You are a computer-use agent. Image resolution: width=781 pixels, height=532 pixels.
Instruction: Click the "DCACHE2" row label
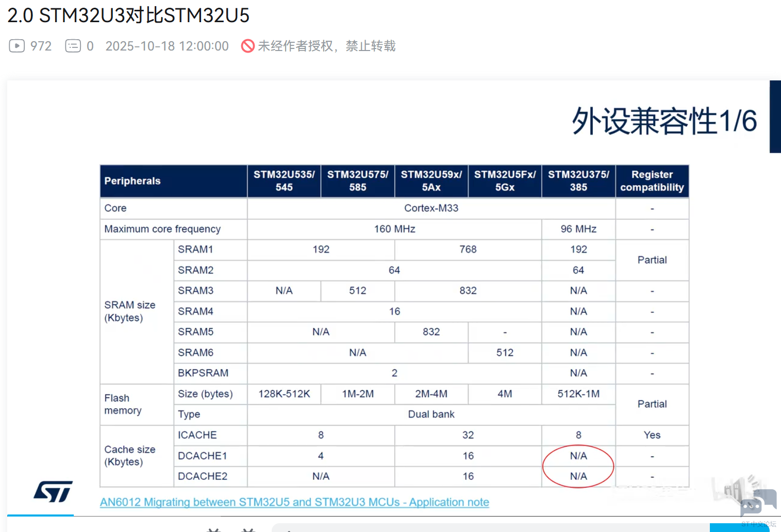(x=203, y=476)
